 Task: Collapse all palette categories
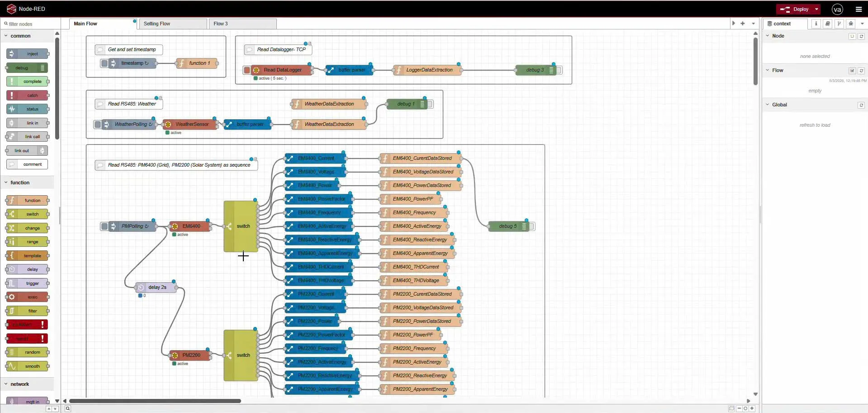pyautogui.click(x=49, y=409)
